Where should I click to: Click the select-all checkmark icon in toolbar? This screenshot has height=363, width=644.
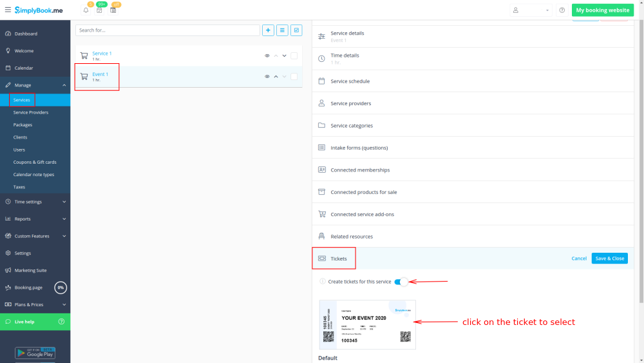point(296,30)
